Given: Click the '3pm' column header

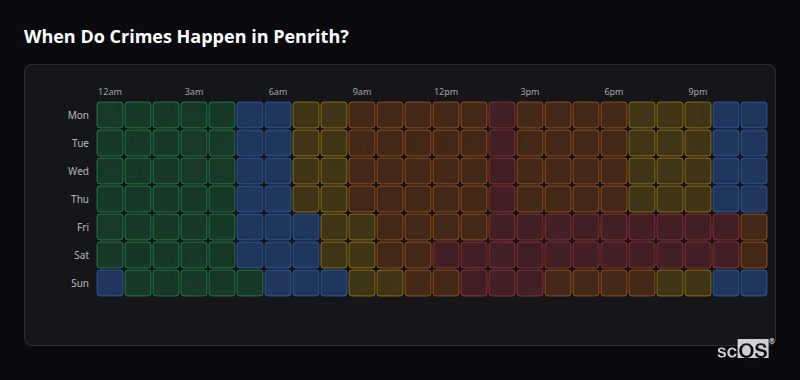Looking at the screenshot, I should tap(530, 92).
